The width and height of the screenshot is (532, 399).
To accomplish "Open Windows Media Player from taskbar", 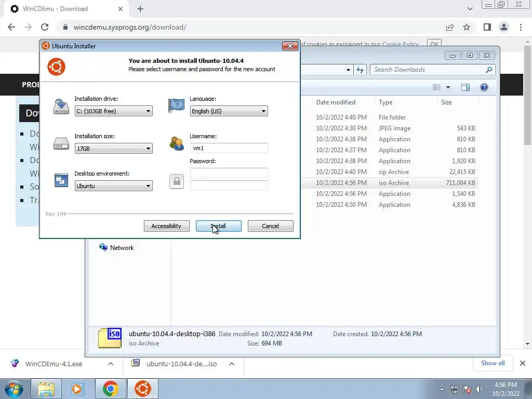I will point(78,389).
